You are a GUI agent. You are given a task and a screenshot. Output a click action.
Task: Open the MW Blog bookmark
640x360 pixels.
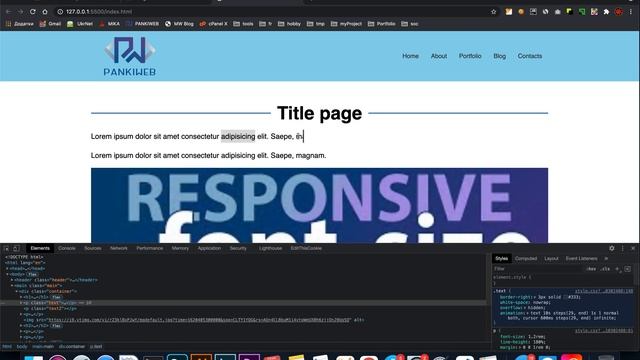(179, 24)
